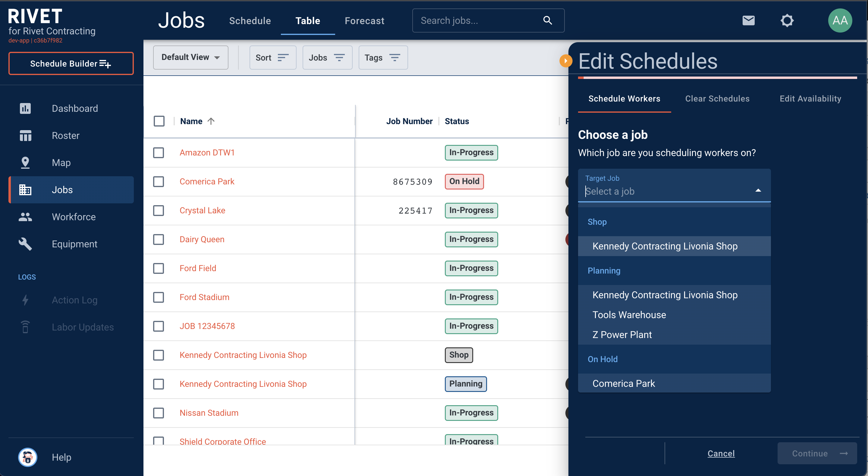Check the JOB 12345678 row checkbox
This screenshot has width=868, height=476.
158,326
